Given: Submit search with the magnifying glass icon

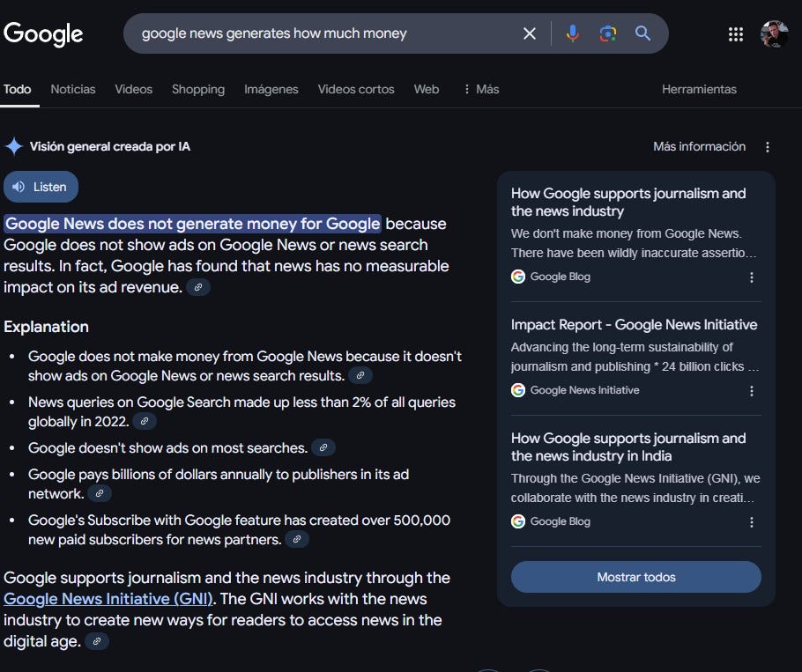Looking at the screenshot, I should tap(643, 33).
